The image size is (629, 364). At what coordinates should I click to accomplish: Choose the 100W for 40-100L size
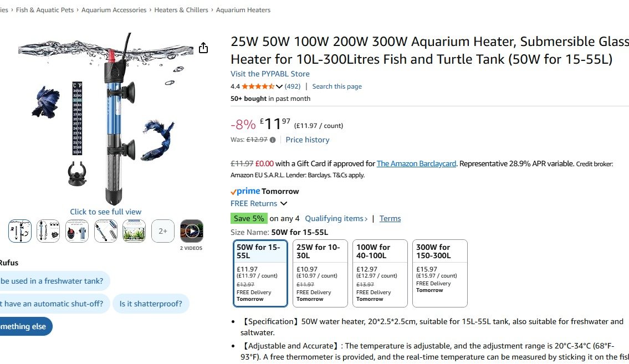(x=380, y=273)
